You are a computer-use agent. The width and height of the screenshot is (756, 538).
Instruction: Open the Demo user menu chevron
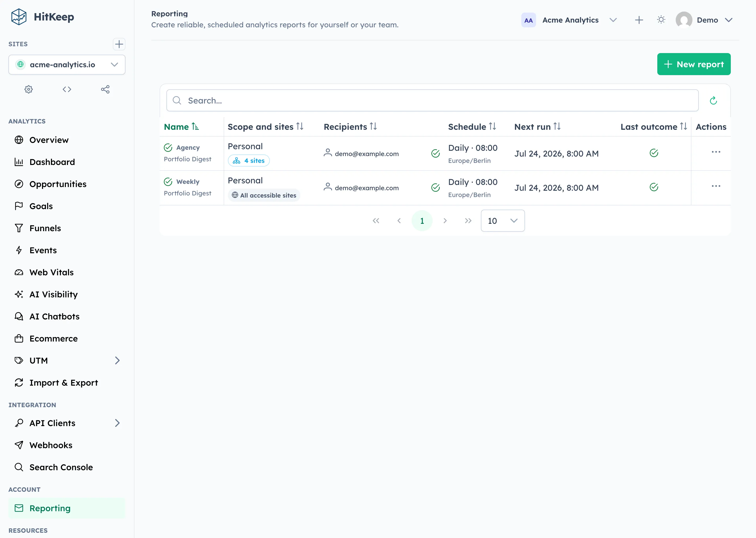tap(728, 20)
